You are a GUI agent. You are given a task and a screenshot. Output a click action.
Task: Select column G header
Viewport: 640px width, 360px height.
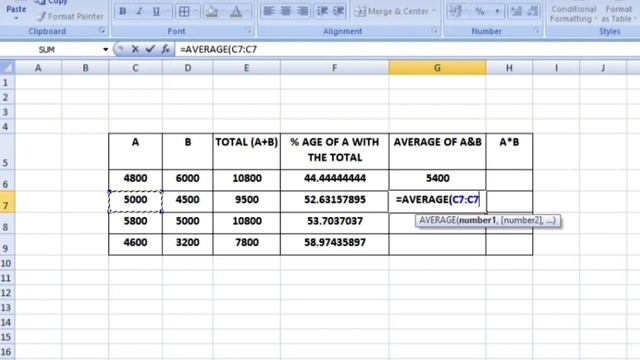[437, 68]
